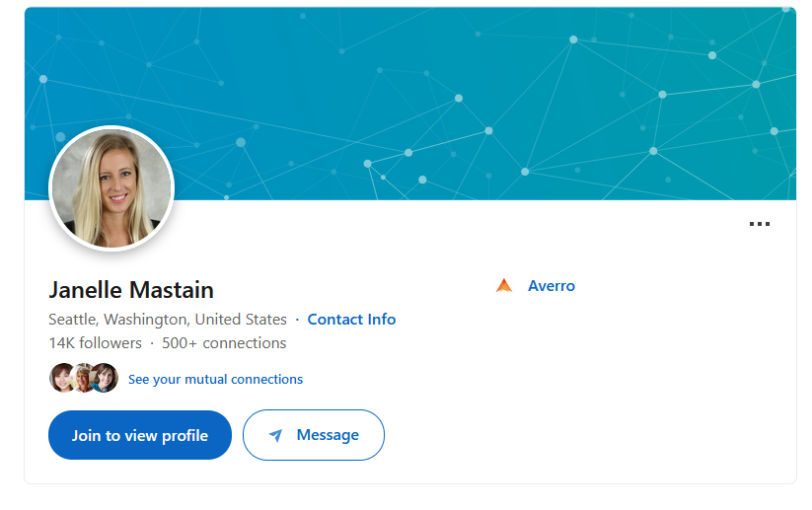Open the Averro company link
The height and width of the screenshot is (510, 812).
(552, 286)
